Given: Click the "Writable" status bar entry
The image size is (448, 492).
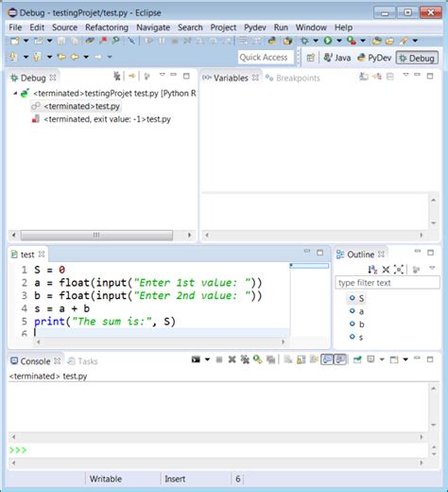Looking at the screenshot, I should click(x=106, y=479).
